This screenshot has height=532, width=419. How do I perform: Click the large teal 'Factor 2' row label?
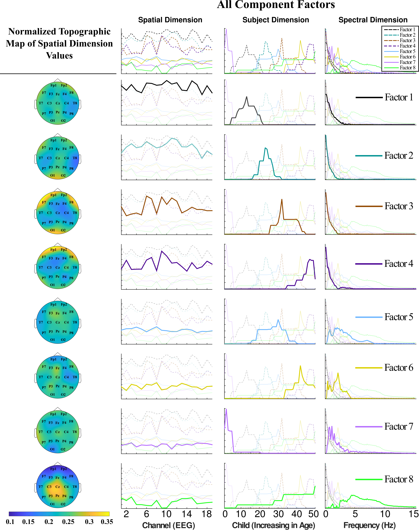(x=399, y=155)
